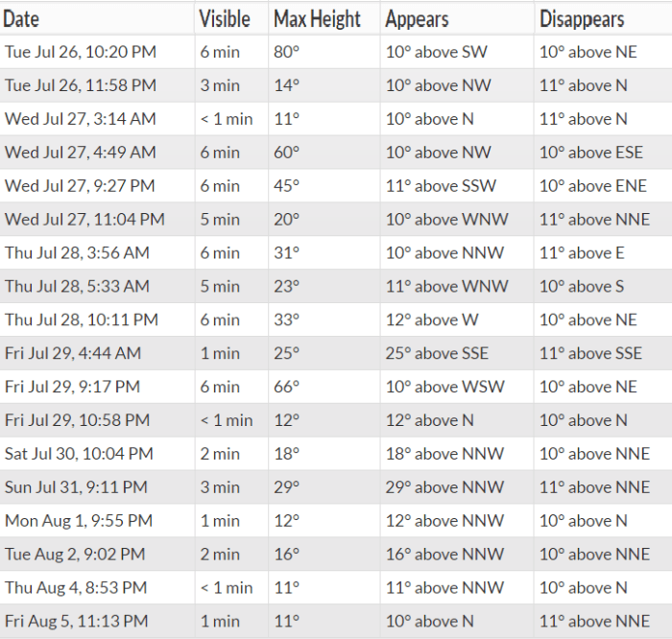The width and height of the screenshot is (672, 639).
Task: Click the Sun Jul 31, 9:11 PM entry
Action: (76, 487)
